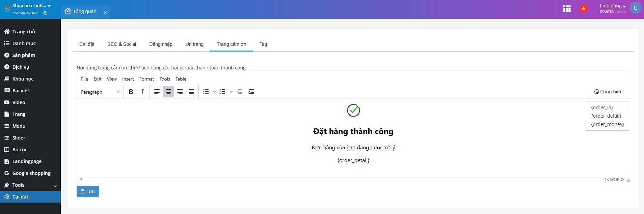
Task: Insert a numbered list
Action: [x=223, y=92]
